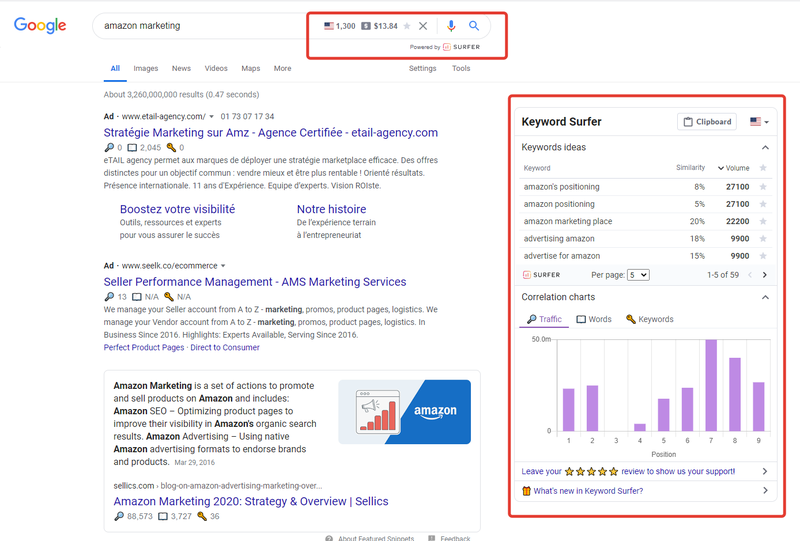The image size is (800, 541).
Task: Star the advertising amazon keyword
Action: (x=763, y=239)
